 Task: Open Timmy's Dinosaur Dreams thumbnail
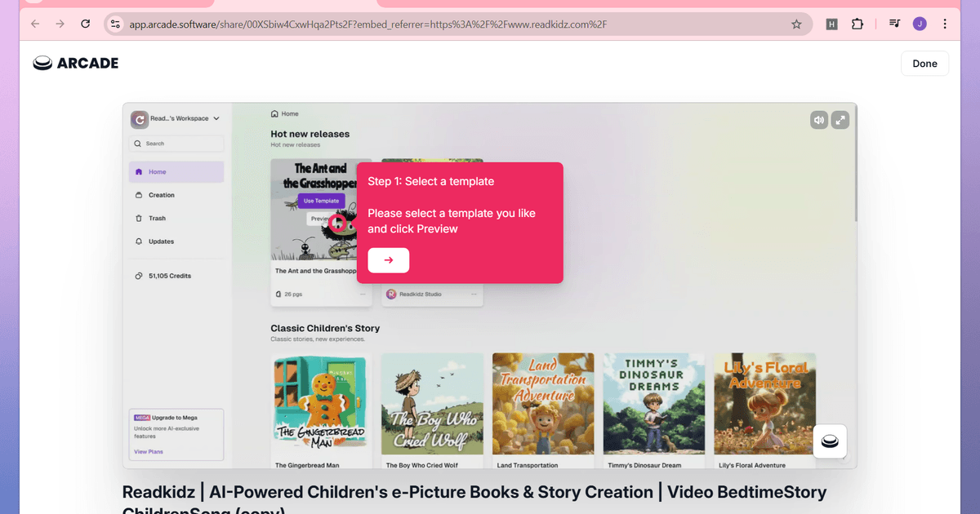click(654, 404)
